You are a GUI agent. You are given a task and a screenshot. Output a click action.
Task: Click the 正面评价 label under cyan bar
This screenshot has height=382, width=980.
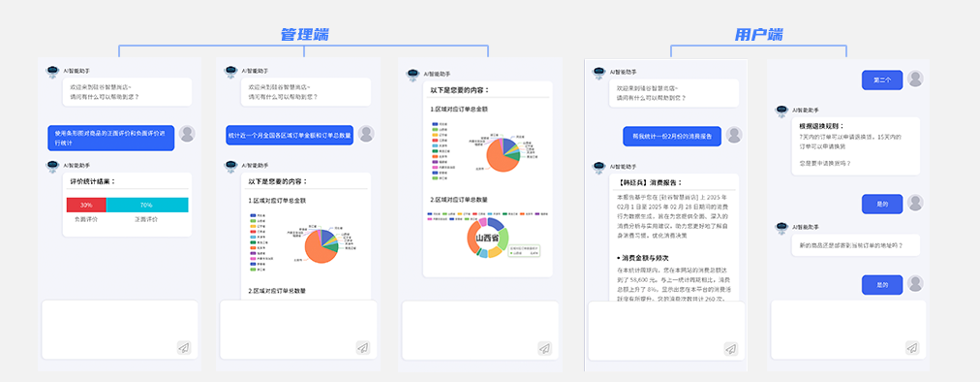tap(146, 220)
